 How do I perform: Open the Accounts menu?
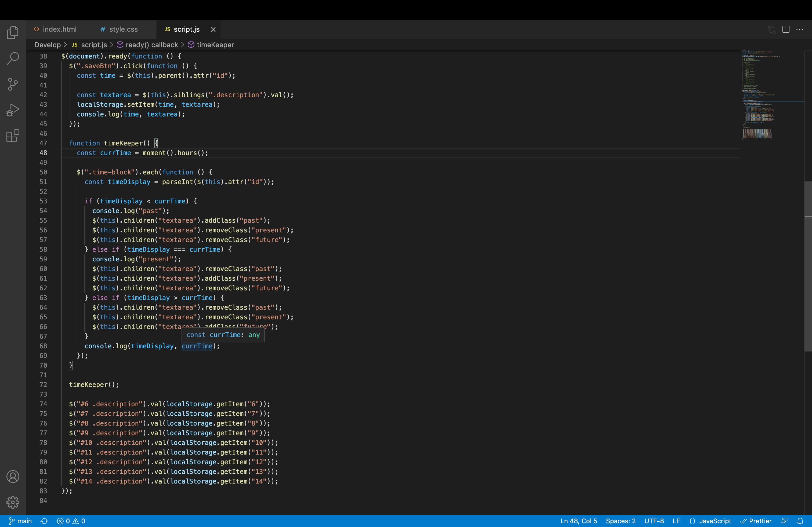[x=13, y=476]
